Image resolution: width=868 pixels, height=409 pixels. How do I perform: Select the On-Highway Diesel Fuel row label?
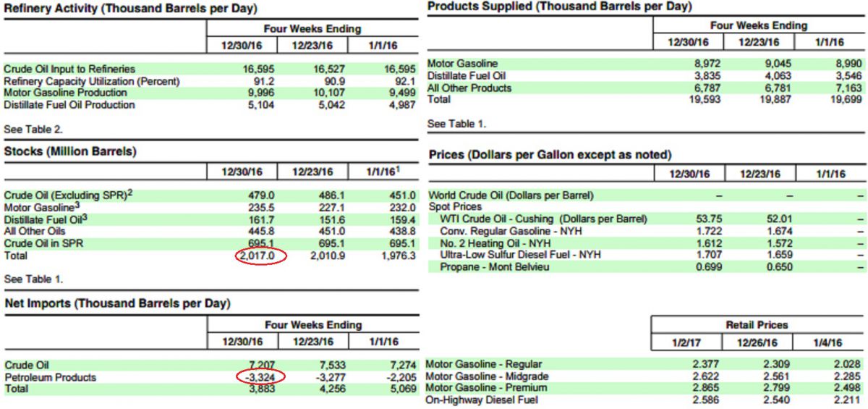tap(482, 400)
